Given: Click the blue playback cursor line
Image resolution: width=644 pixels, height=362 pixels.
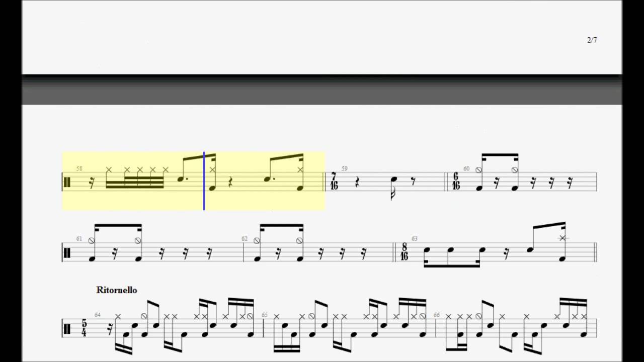Looking at the screenshot, I should (x=204, y=180).
